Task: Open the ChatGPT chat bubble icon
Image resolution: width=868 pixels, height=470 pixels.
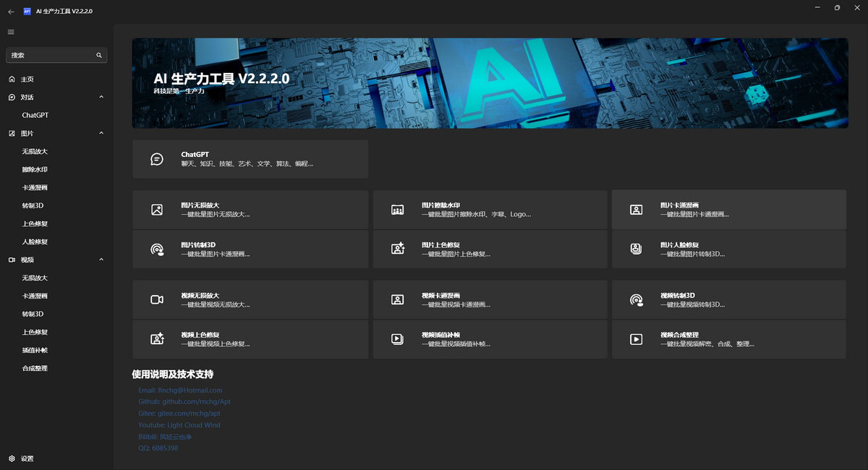Action: coord(156,158)
